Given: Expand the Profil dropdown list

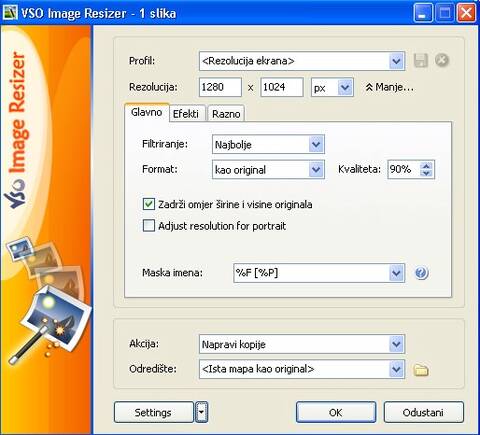Looking at the screenshot, I should coord(396,61).
